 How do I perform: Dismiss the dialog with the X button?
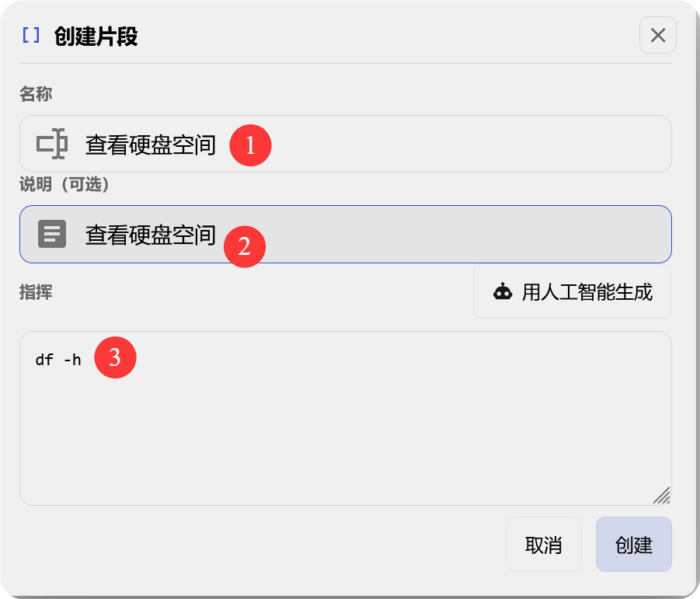coord(657,36)
